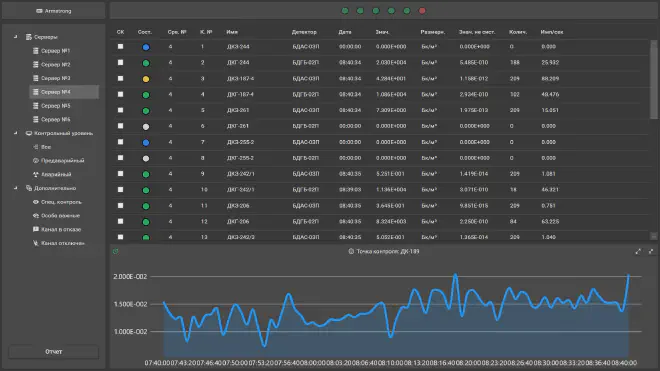660x371 pixels.
Task: Click the Сервер №5 server icon
Action: click(x=36, y=106)
